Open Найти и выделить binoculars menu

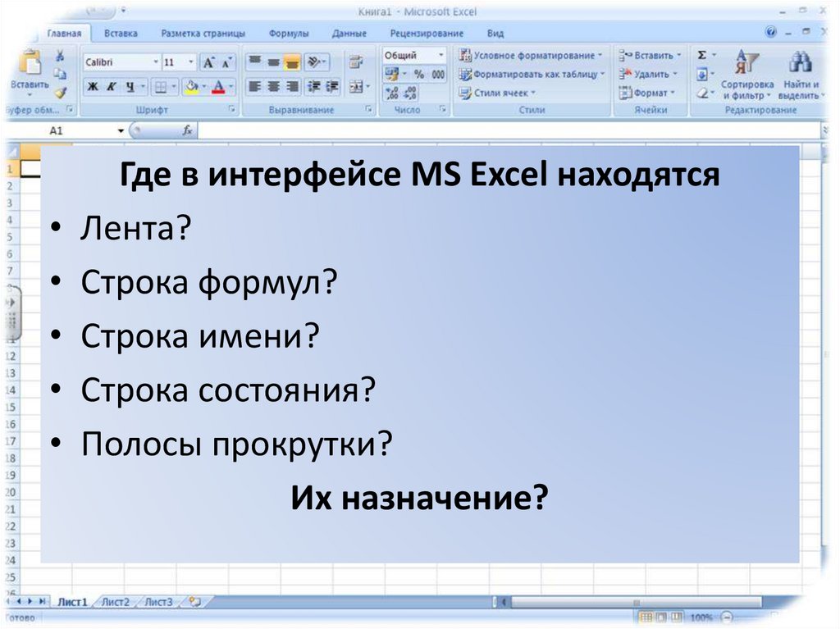click(801, 75)
